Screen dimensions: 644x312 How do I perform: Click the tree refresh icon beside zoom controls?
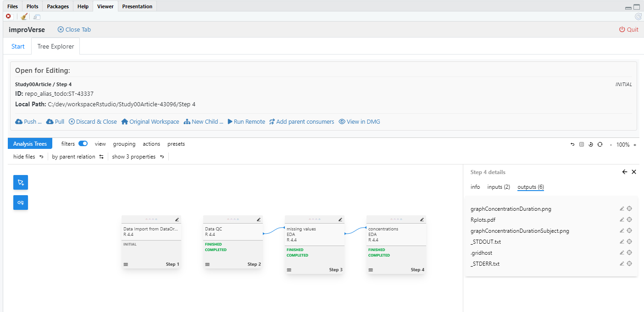click(600, 144)
